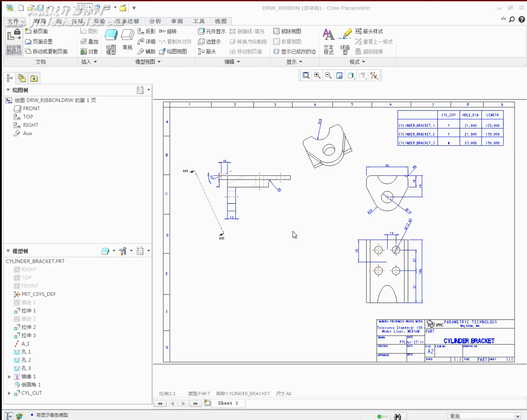The width and height of the screenshot is (527, 420).
Task: Switch to the 注释 ribbon tab
Action: pyautogui.click(x=77, y=21)
